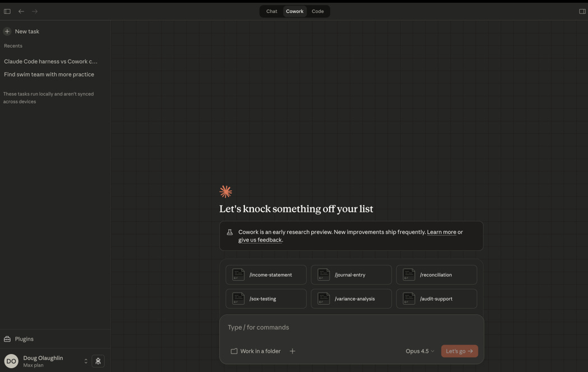Click the forward arrow navigation icon

(35, 11)
